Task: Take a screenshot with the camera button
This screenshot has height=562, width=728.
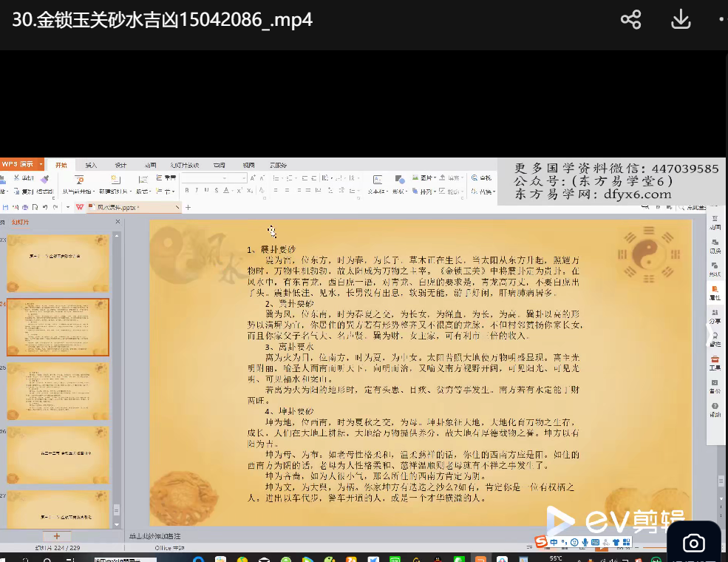Action: click(693, 544)
